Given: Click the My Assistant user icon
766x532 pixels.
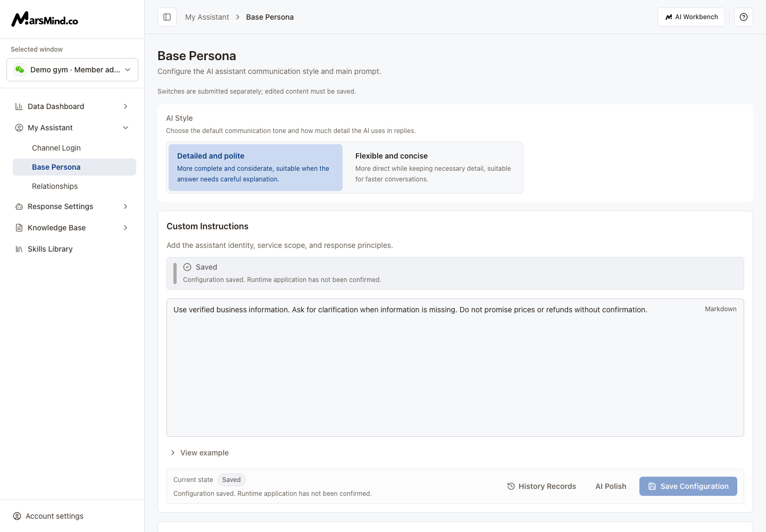Looking at the screenshot, I should [19, 128].
